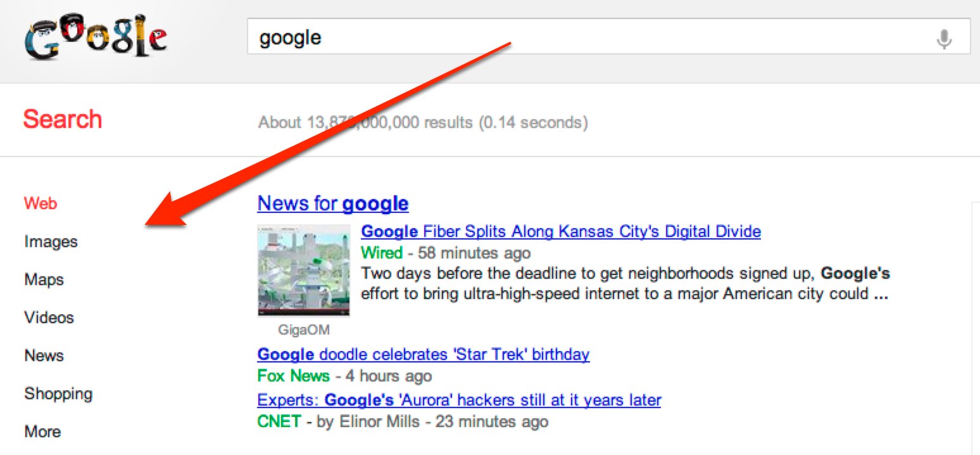980x455 pixels.
Task: Switch to Videos search results
Action: 48,317
